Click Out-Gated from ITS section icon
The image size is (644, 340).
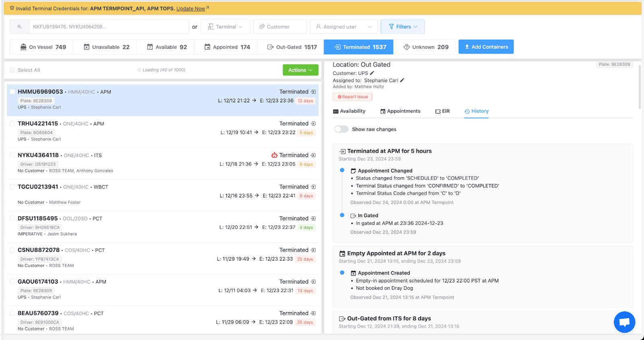click(x=343, y=319)
